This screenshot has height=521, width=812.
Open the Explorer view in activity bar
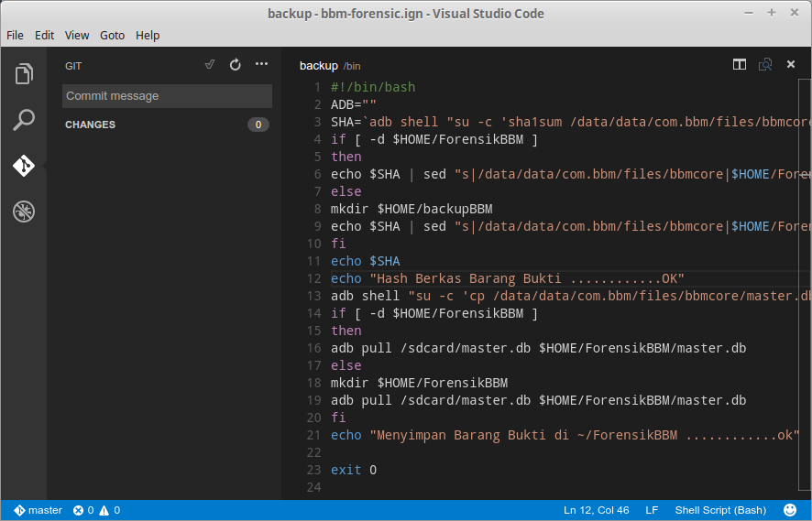24,73
